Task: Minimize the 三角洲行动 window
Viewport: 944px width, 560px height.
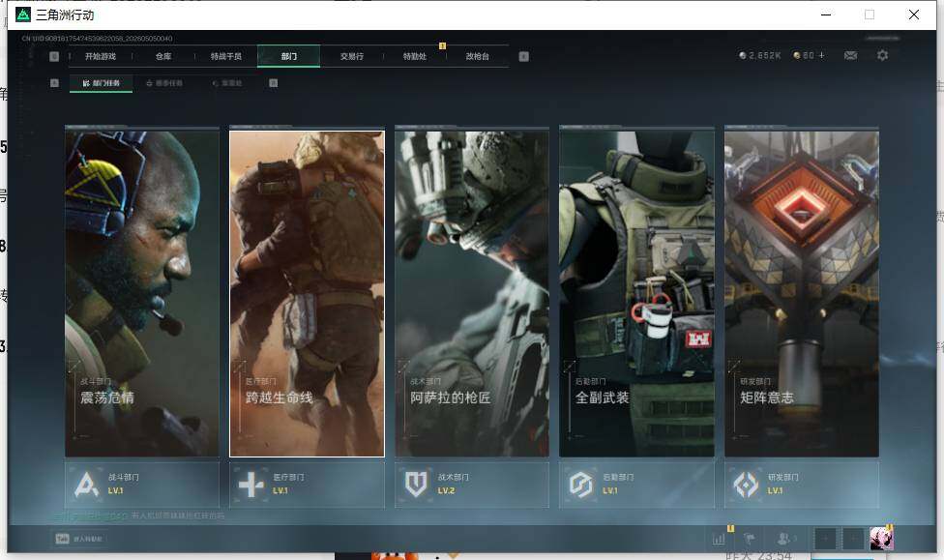Action: [x=826, y=15]
